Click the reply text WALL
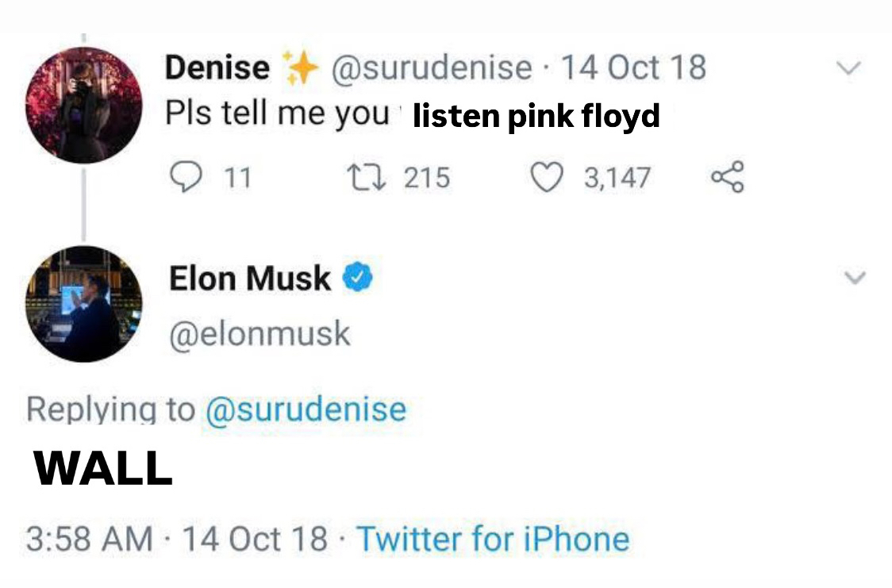The image size is (892, 588). point(103,469)
